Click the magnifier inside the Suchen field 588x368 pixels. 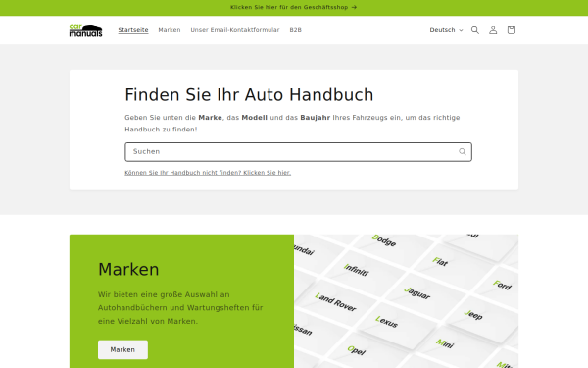click(462, 152)
